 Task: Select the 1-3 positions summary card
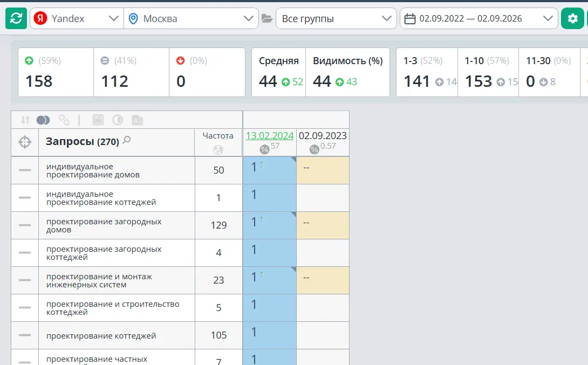[427, 72]
